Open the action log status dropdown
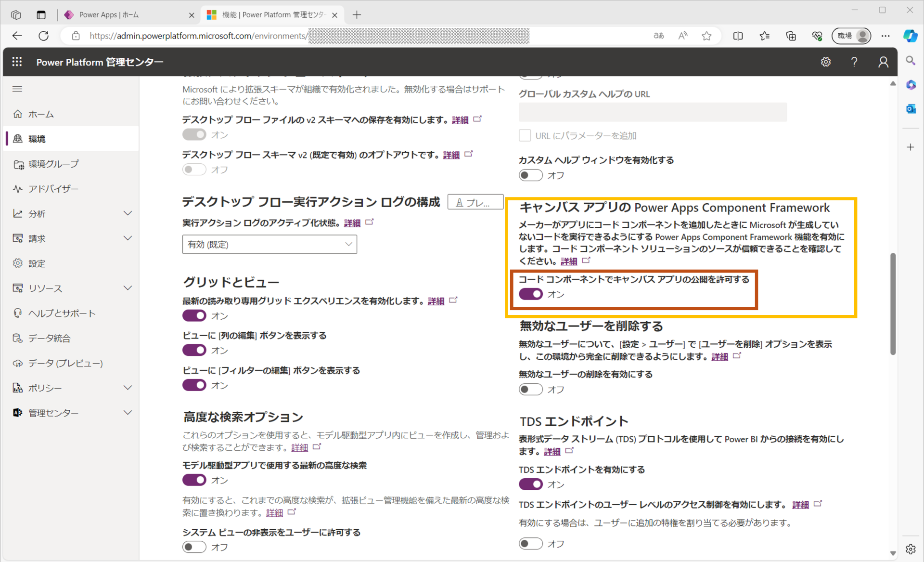This screenshot has height=562, width=924. (269, 244)
